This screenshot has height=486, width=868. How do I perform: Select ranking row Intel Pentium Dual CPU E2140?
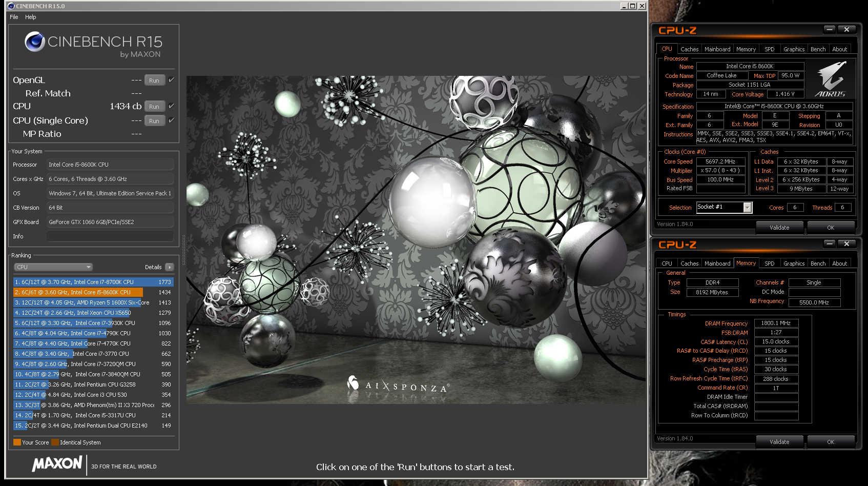tap(93, 426)
